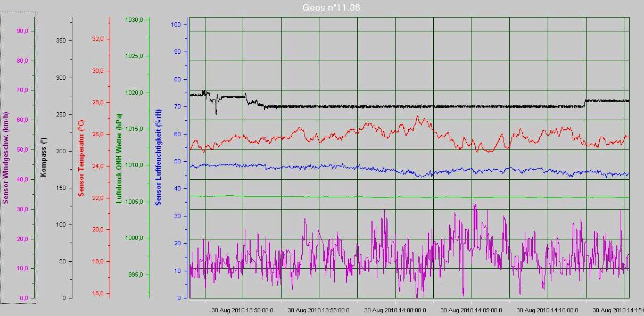This screenshot has height=316, width=644.
Task: Click the flat green air pressure line
Action: point(373,197)
